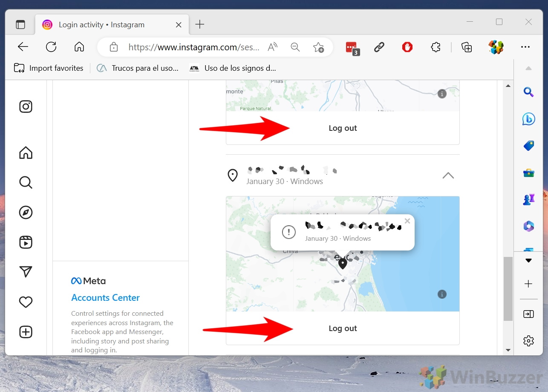
Task: Open a new browser tab
Action: [200, 25]
